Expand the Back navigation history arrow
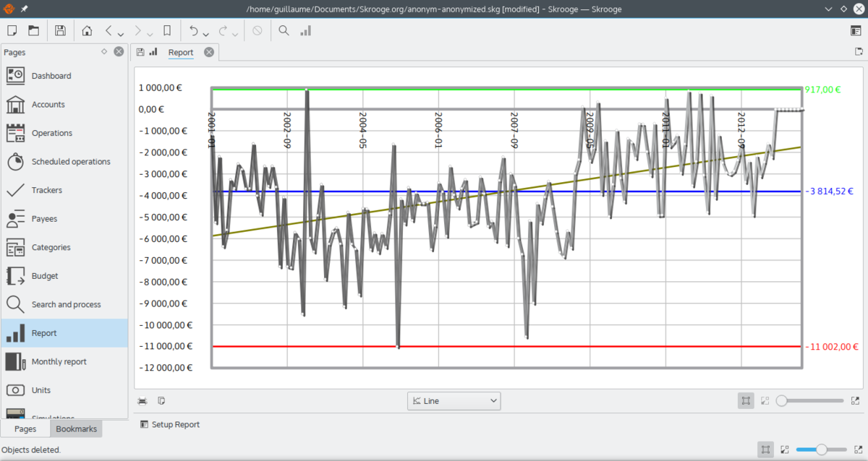 click(121, 33)
